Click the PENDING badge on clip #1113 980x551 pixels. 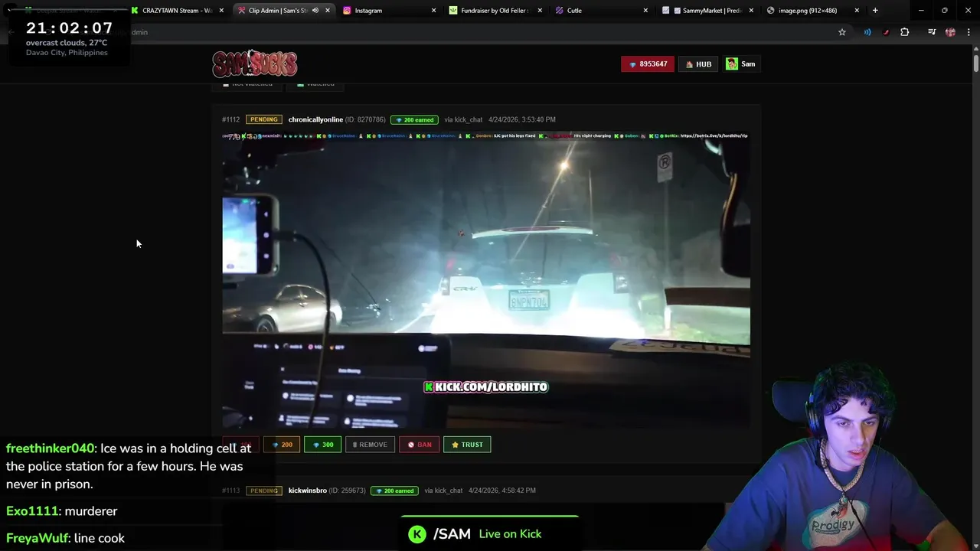pyautogui.click(x=264, y=491)
